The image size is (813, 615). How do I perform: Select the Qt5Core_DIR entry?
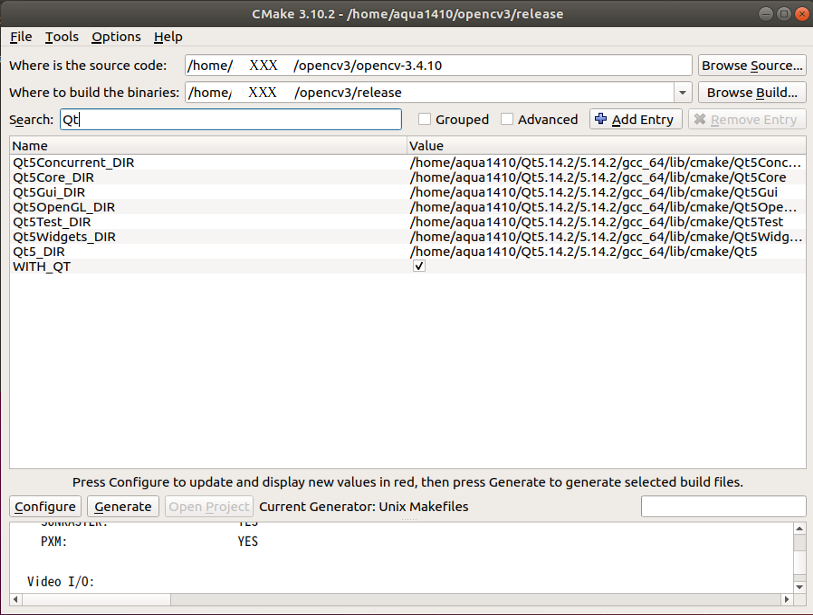(53, 177)
